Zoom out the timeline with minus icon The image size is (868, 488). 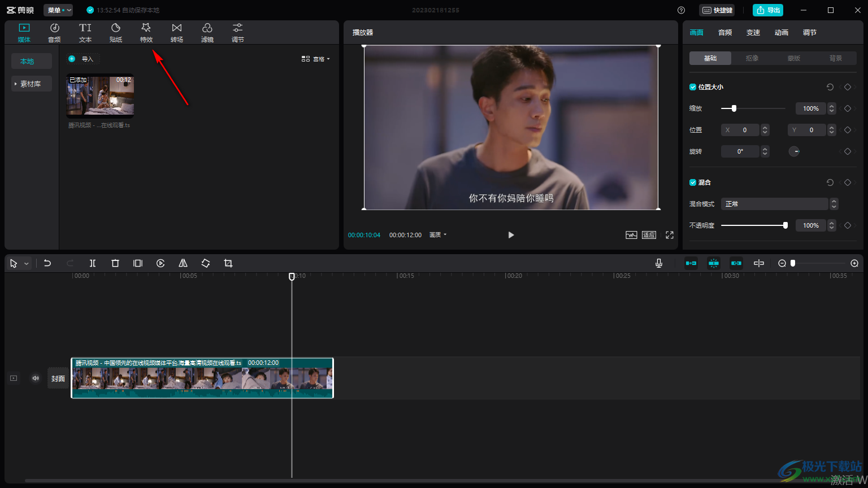pos(782,263)
